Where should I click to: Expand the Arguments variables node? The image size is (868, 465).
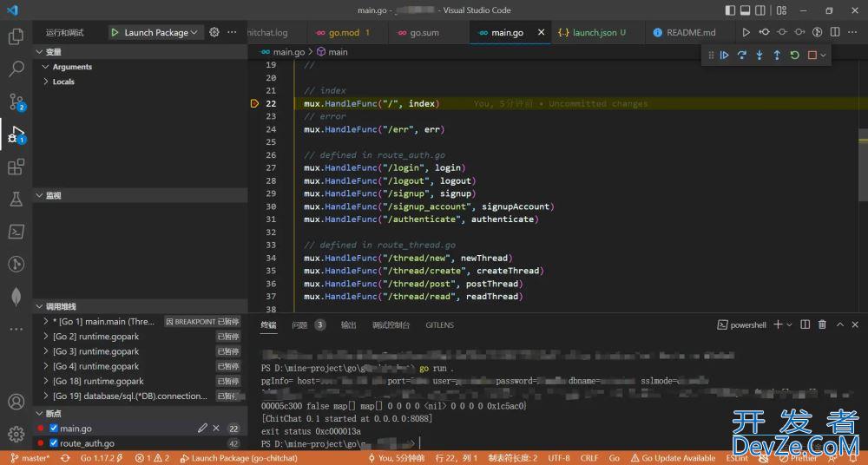click(x=45, y=67)
